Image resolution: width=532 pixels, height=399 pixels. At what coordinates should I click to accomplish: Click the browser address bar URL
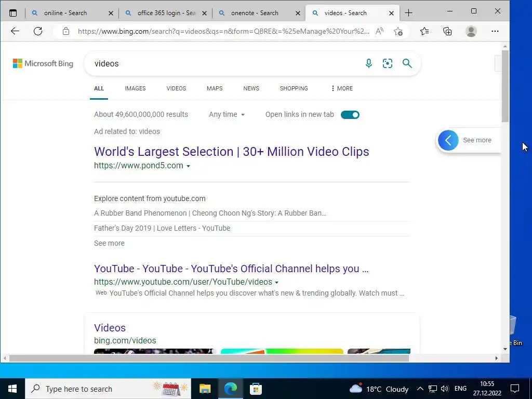click(x=223, y=32)
